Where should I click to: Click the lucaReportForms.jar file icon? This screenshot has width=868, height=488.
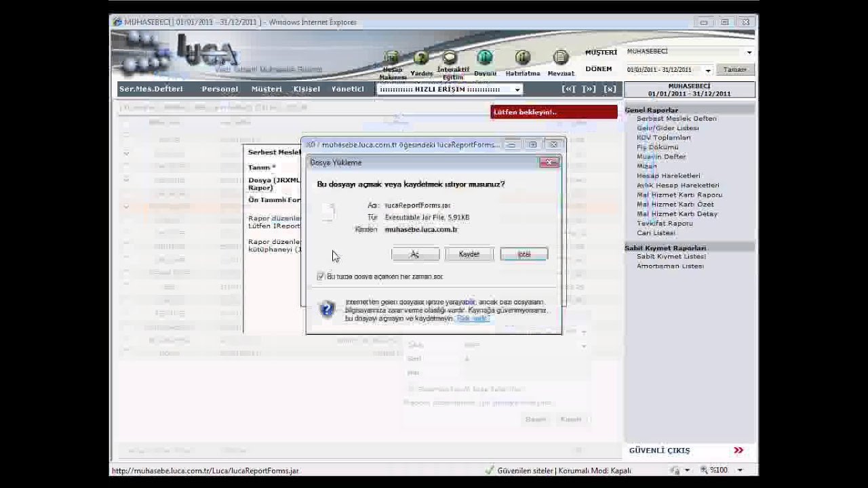coord(328,211)
